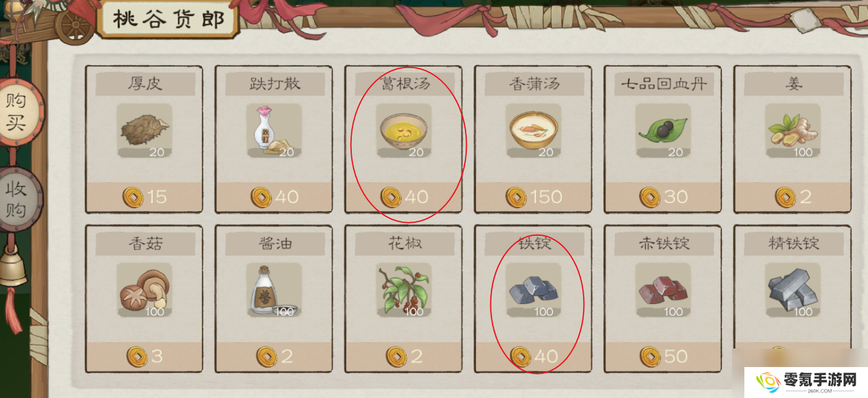Click the 150 coin price of 香蒲汤
Viewport: 868px width, 398px height.
click(x=534, y=197)
